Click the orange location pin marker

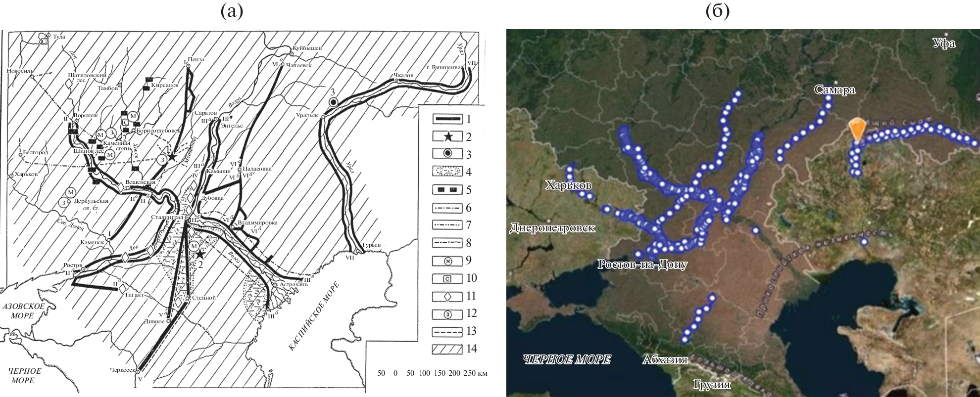857,130
